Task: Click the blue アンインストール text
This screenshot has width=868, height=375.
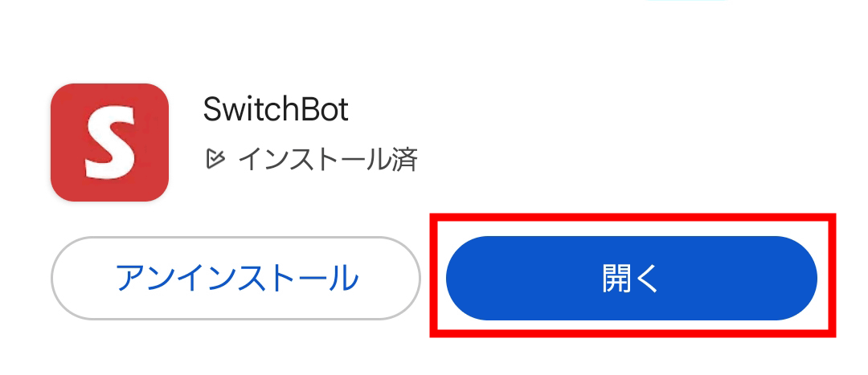Action: 235,278
